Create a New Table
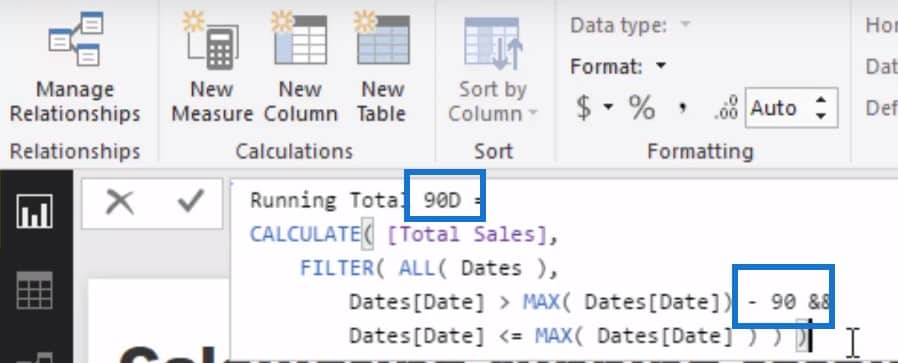The width and height of the screenshot is (898, 363). [382, 68]
